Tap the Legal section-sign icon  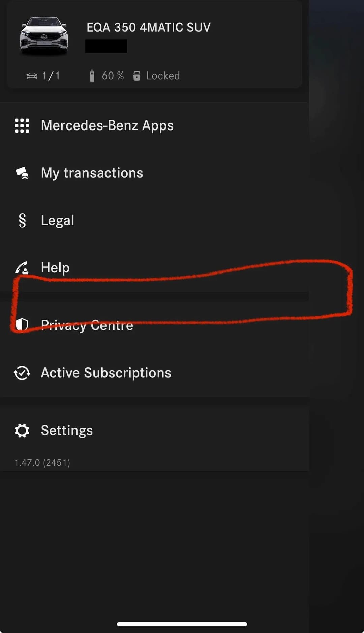pos(22,221)
